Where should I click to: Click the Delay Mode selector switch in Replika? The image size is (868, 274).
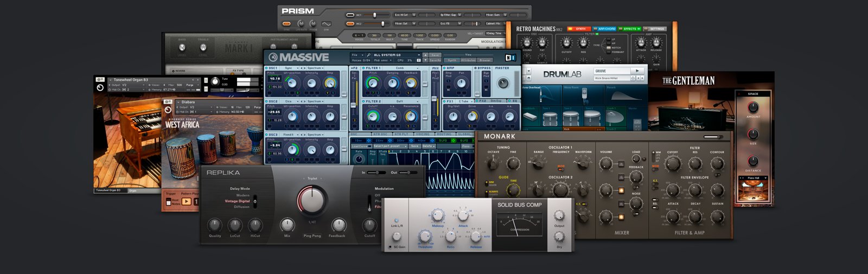(255, 201)
